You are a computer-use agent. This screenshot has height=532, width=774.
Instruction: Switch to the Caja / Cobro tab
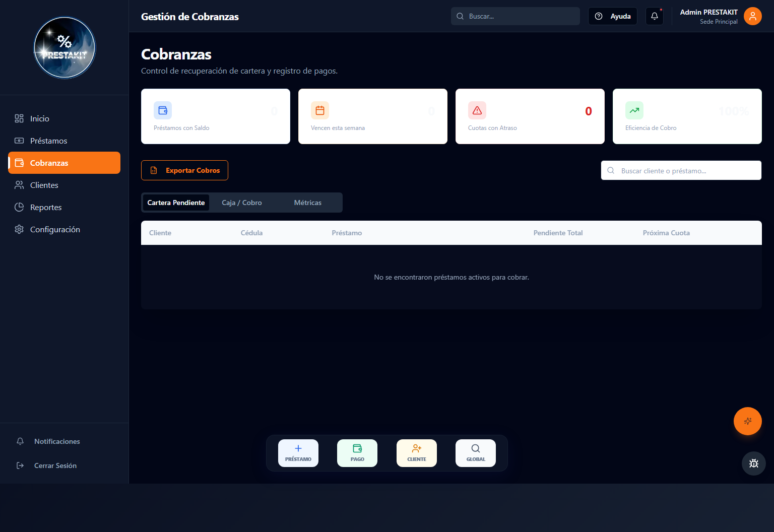pyautogui.click(x=242, y=203)
